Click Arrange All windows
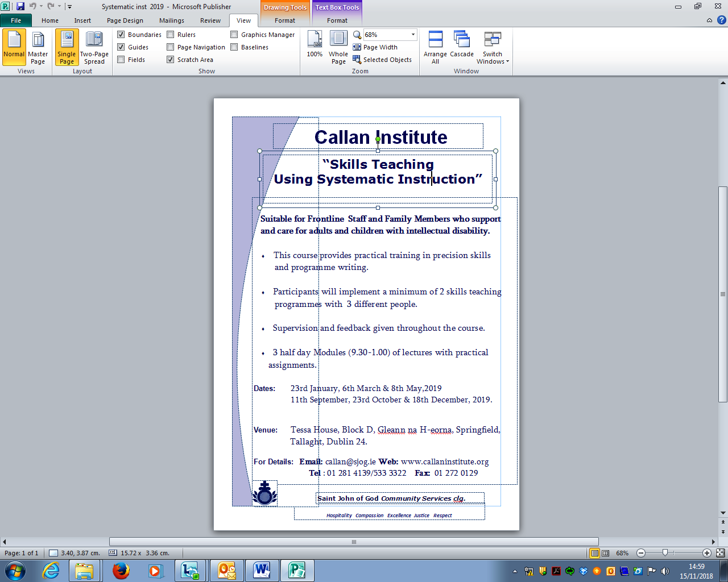 click(435, 47)
